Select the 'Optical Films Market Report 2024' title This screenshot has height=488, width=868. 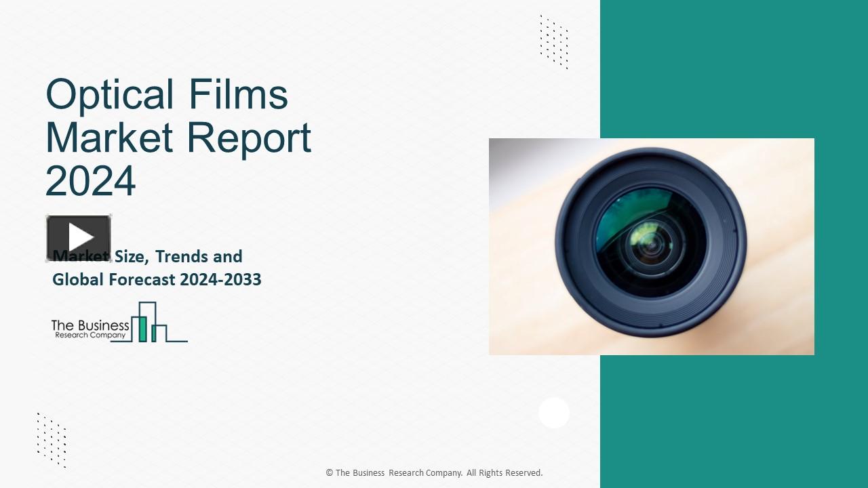pyautogui.click(x=178, y=138)
